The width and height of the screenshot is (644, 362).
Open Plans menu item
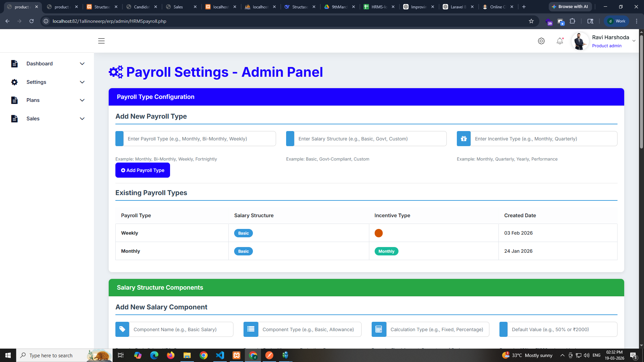pyautogui.click(x=33, y=100)
